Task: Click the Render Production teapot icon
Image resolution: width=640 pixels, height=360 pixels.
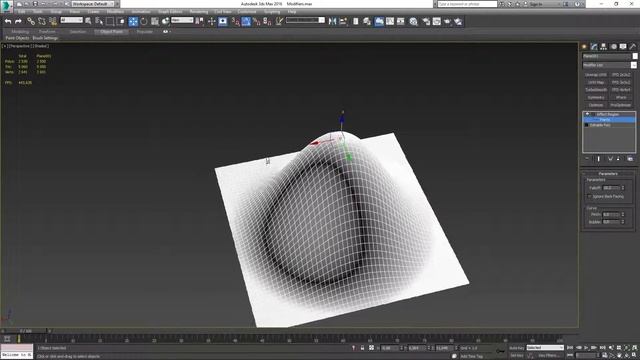Action: click(x=447, y=21)
